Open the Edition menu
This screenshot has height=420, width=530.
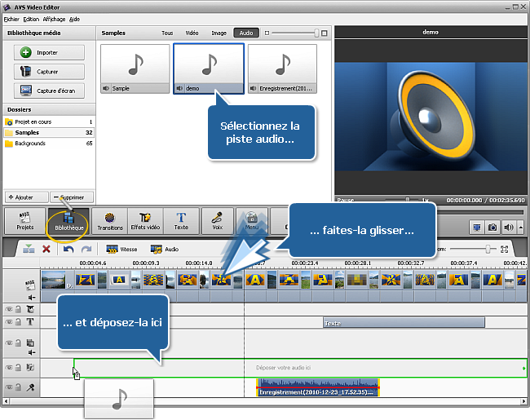31,18
